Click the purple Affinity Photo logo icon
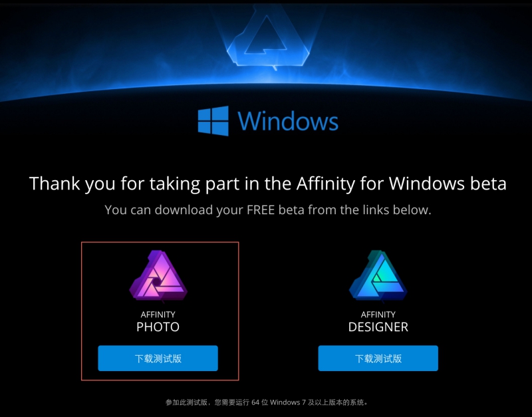 pos(158,276)
